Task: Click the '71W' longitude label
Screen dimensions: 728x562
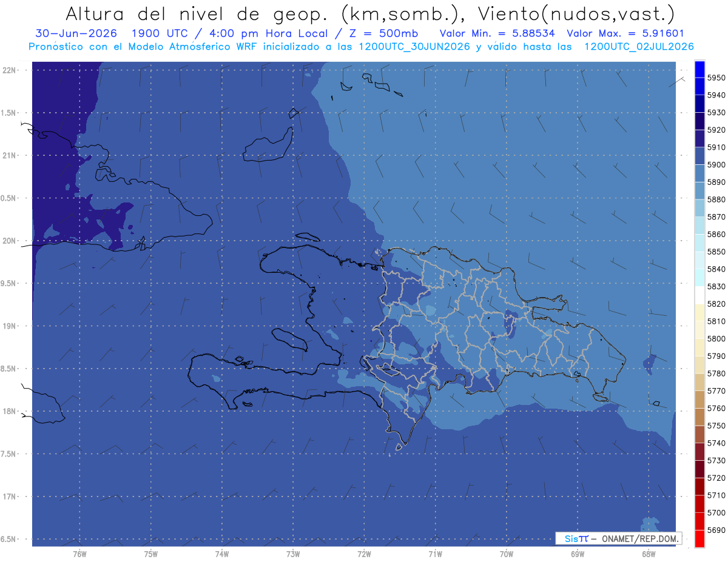Action: pos(435,554)
